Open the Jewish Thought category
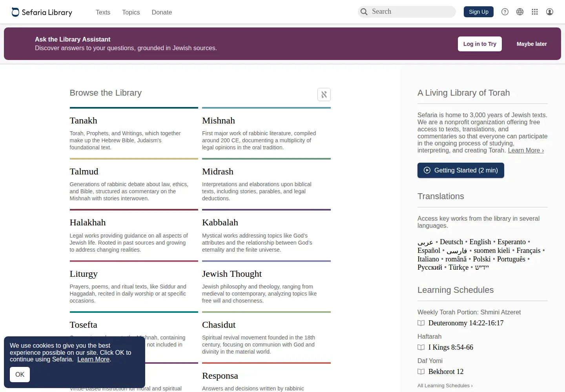 tap(232, 274)
